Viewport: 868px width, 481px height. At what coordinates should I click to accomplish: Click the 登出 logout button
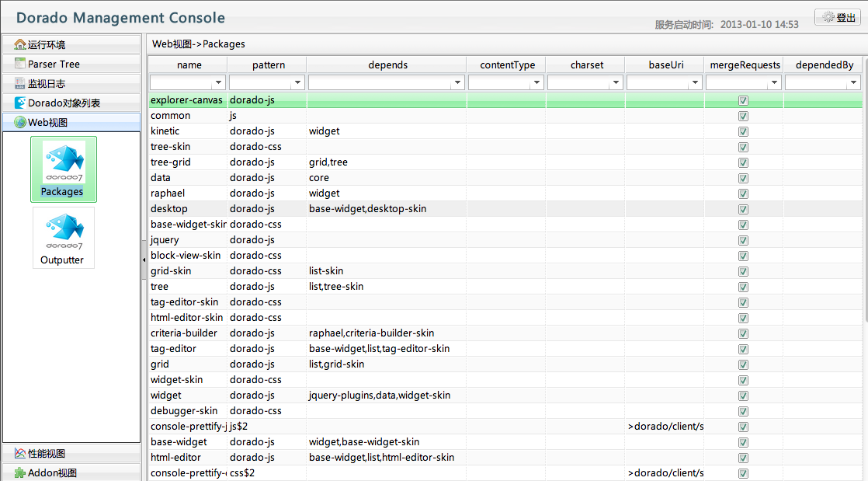pyautogui.click(x=838, y=17)
